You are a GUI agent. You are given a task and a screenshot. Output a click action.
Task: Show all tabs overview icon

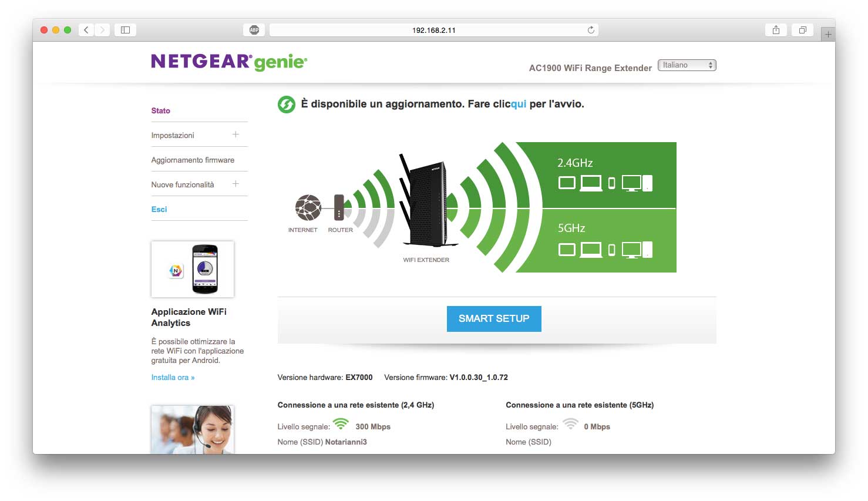802,30
